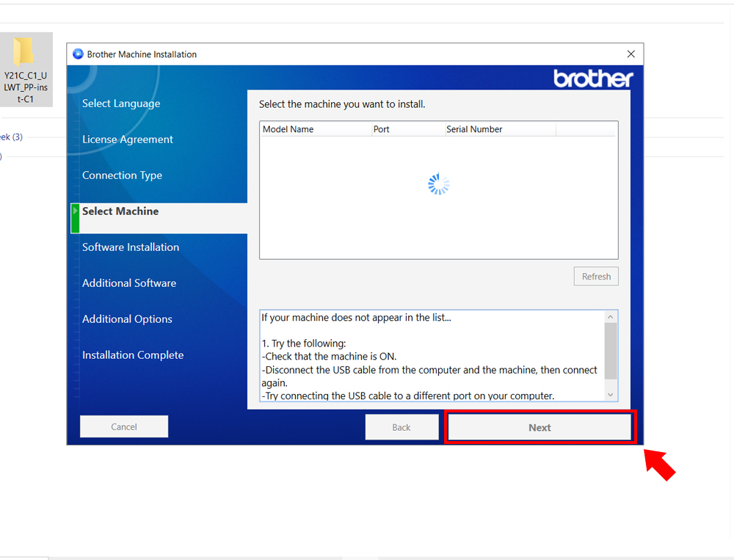Click the help text scrollbar thumb
This screenshot has width=734, height=560.
tap(611, 351)
